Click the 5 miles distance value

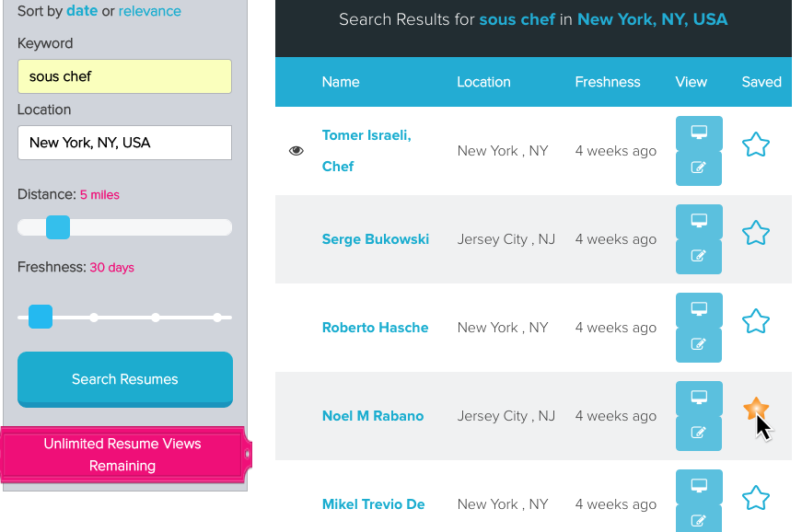pyautogui.click(x=99, y=195)
